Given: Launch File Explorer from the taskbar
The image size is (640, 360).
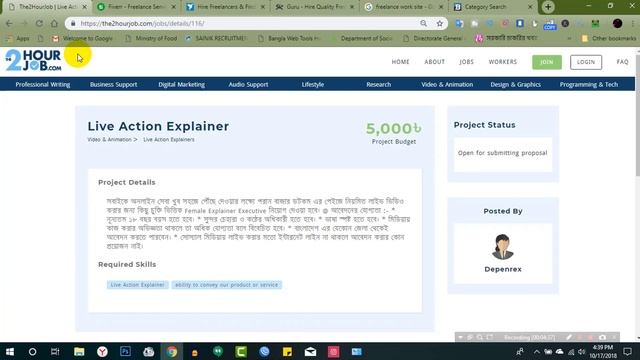Looking at the screenshot, I should coord(79,351).
